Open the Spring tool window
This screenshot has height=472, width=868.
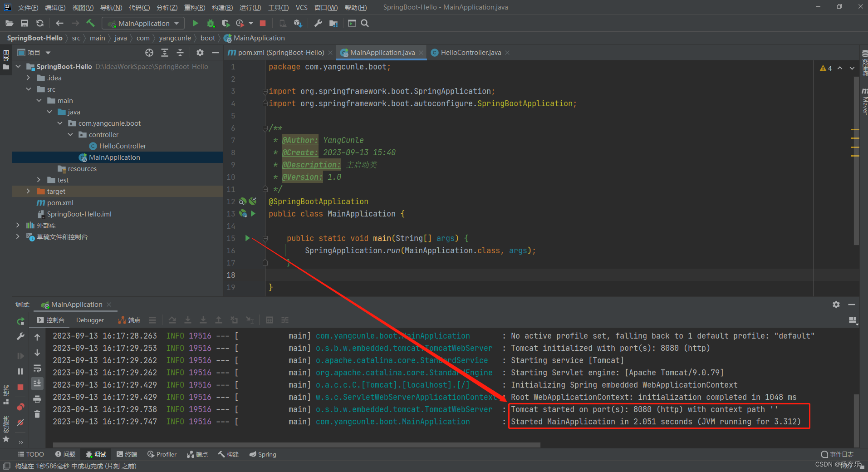point(263,454)
